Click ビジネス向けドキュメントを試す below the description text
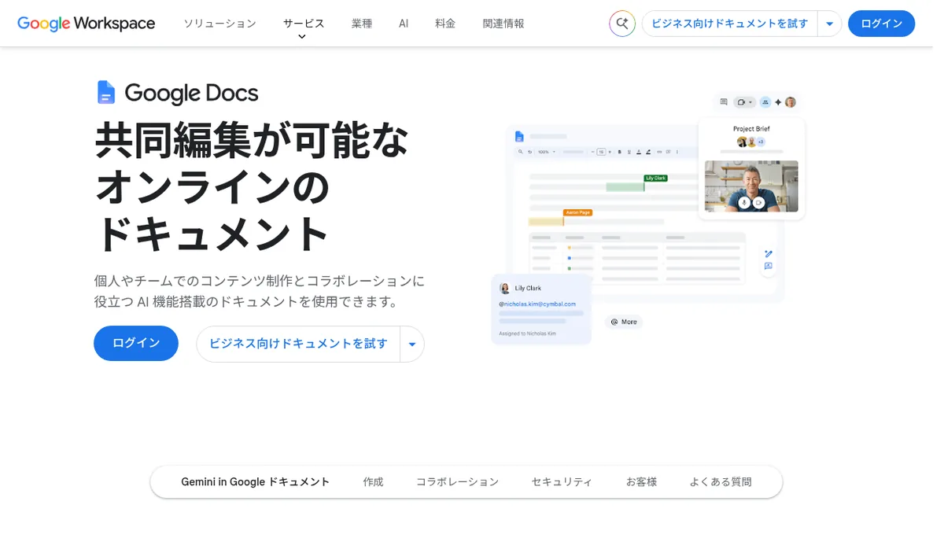Screen dimensions: 944x560 (298, 344)
